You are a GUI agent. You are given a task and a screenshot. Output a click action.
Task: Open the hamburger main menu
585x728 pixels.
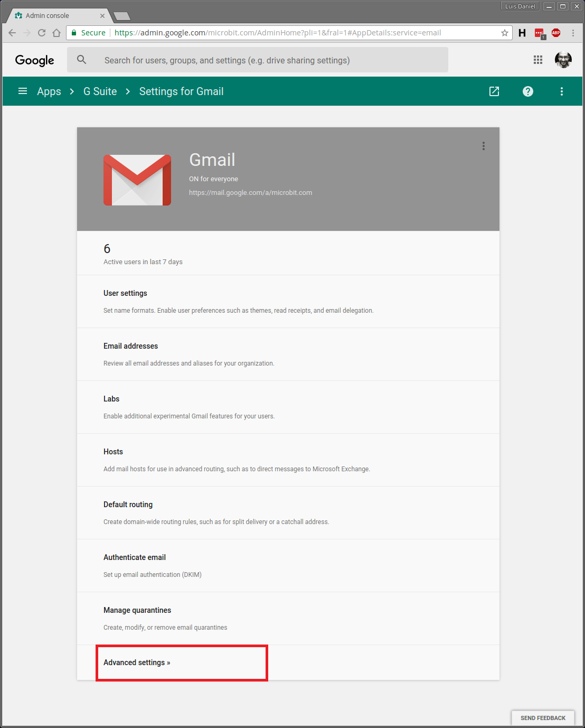click(23, 91)
